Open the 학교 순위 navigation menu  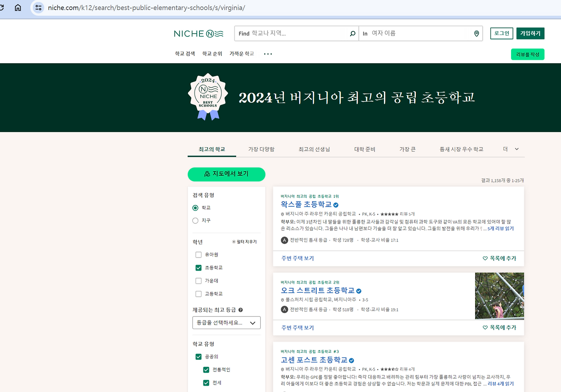212,54
